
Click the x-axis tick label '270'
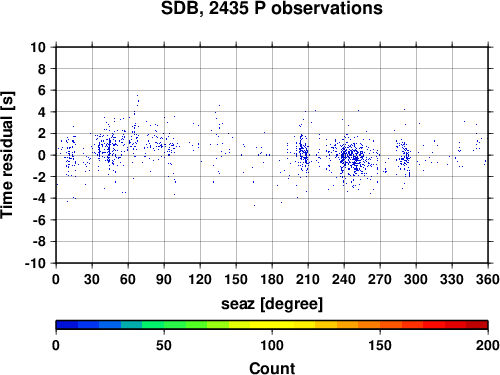[380, 279]
